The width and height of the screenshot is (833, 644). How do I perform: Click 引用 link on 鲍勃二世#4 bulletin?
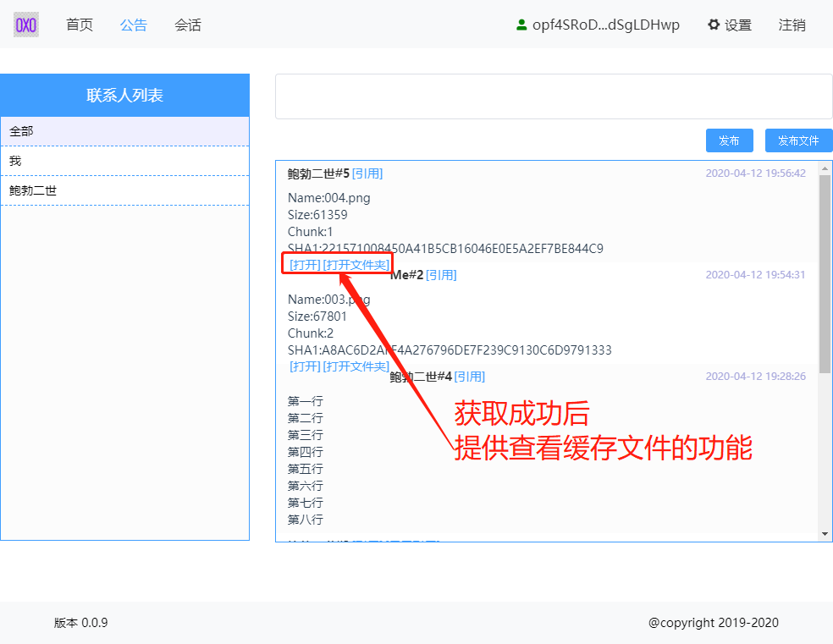(470, 377)
